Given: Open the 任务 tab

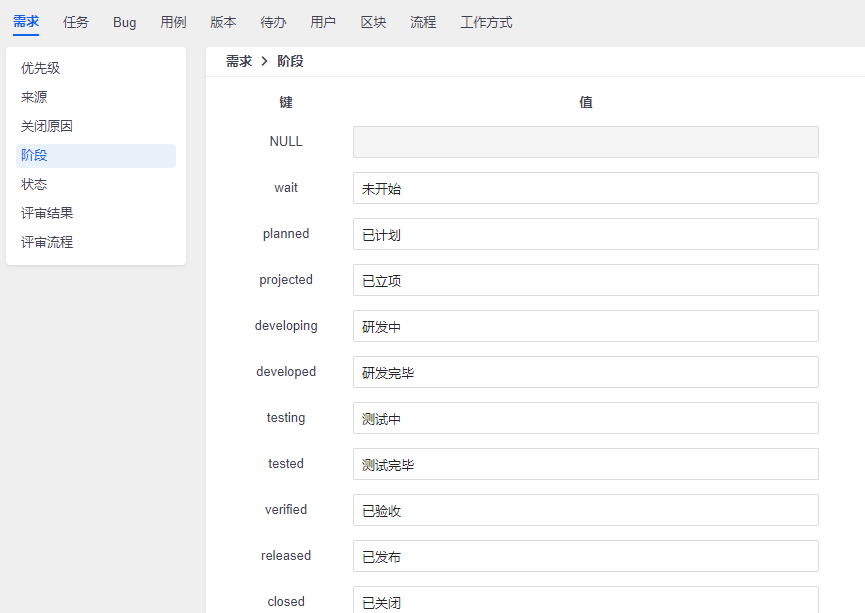Looking at the screenshot, I should click(x=76, y=22).
